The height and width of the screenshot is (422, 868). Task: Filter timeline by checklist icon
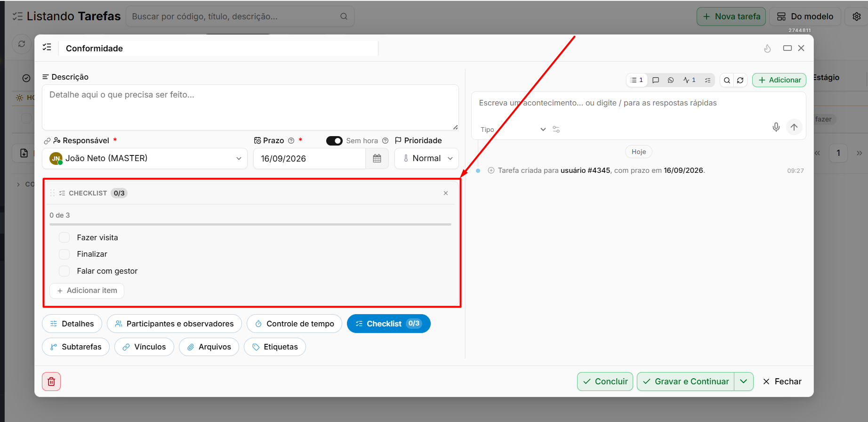pyautogui.click(x=707, y=81)
